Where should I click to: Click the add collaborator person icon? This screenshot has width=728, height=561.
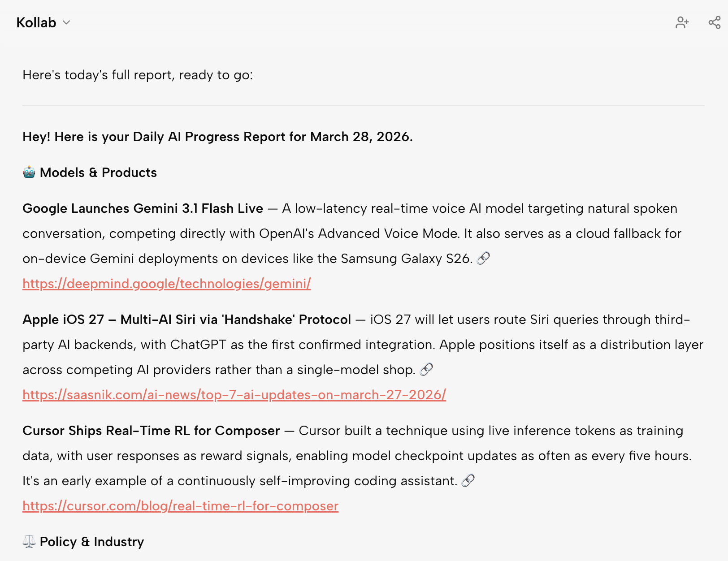[682, 22]
